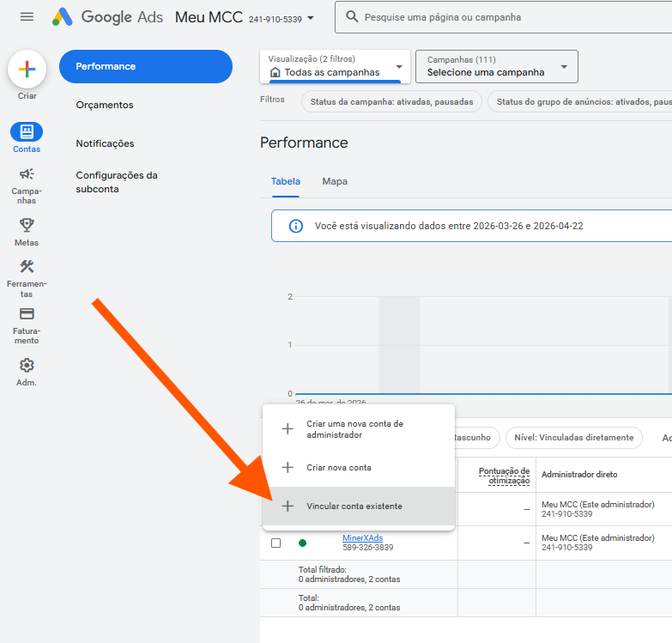Click Status da campanha filter chip

pyautogui.click(x=391, y=101)
